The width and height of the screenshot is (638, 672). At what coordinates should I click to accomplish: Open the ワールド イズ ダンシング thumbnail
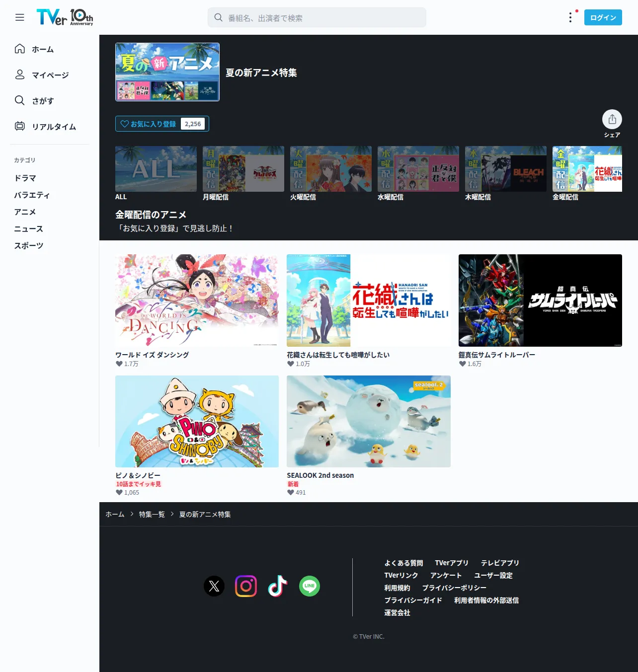click(197, 300)
